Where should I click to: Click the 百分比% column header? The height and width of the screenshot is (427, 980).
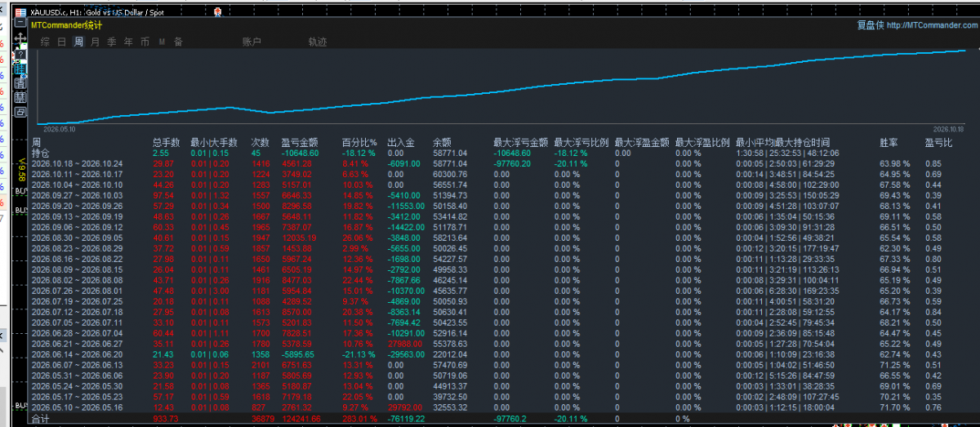click(359, 142)
